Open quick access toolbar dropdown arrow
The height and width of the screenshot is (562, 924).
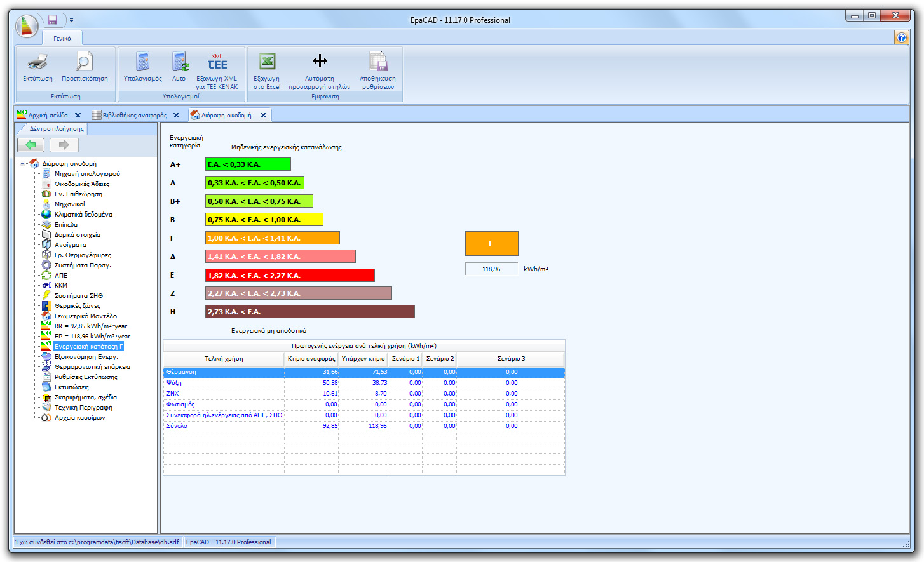[x=71, y=20]
